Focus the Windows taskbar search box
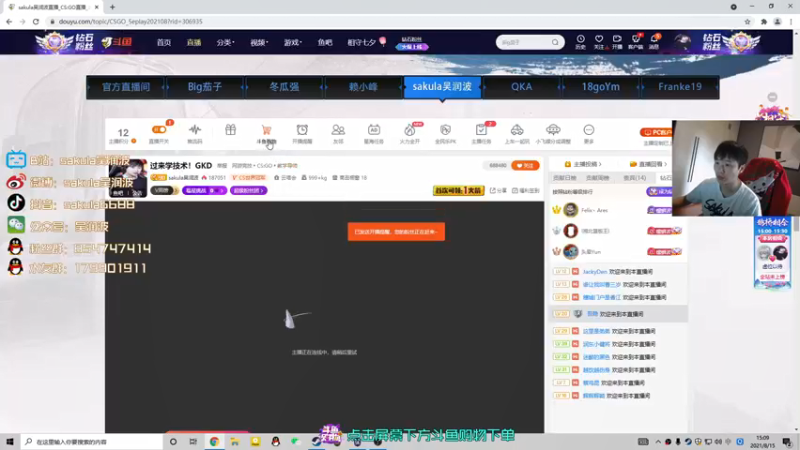Viewport: 800px width, 450px height. [x=92, y=441]
